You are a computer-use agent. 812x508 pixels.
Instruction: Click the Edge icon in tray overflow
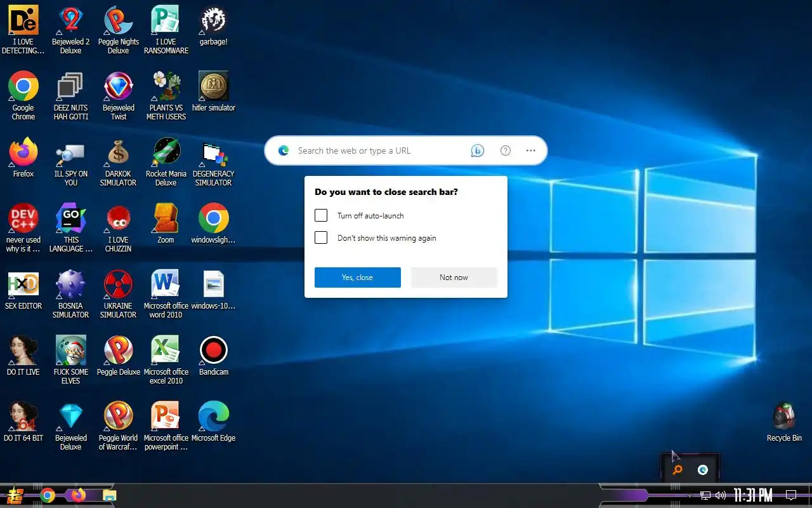point(703,470)
